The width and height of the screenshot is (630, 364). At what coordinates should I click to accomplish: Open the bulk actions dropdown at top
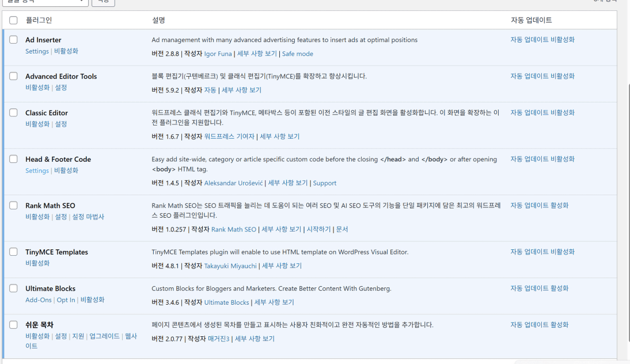coord(45,2)
